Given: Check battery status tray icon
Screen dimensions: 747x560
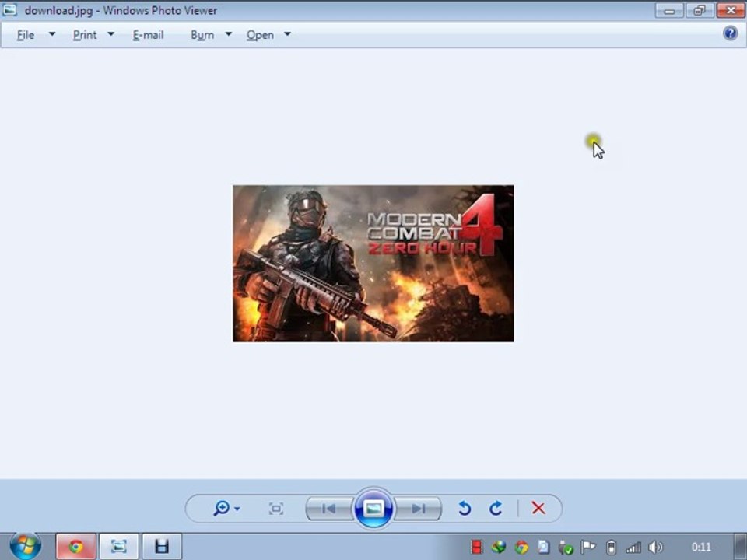Looking at the screenshot, I should point(612,547).
